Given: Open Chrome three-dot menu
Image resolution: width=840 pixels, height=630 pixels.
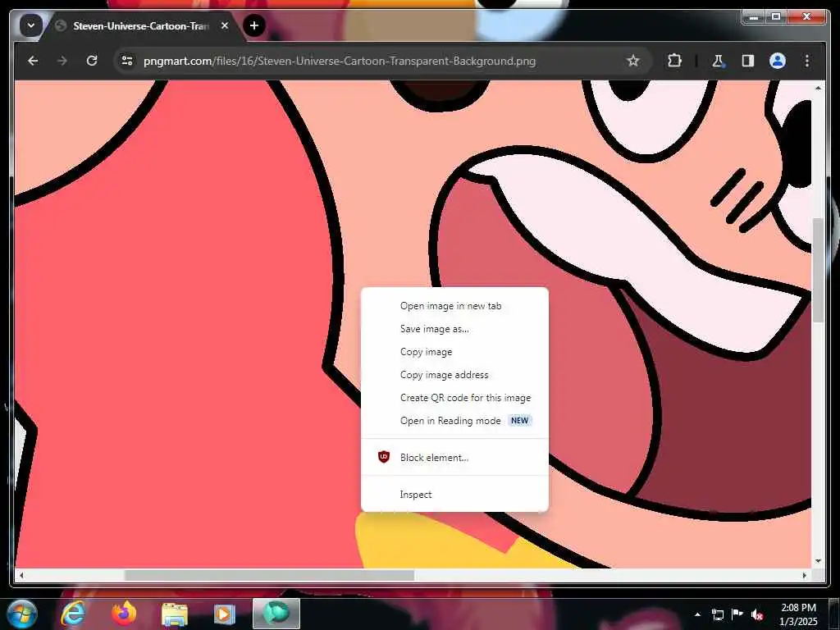Looking at the screenshot, I should tap(807, 61).
